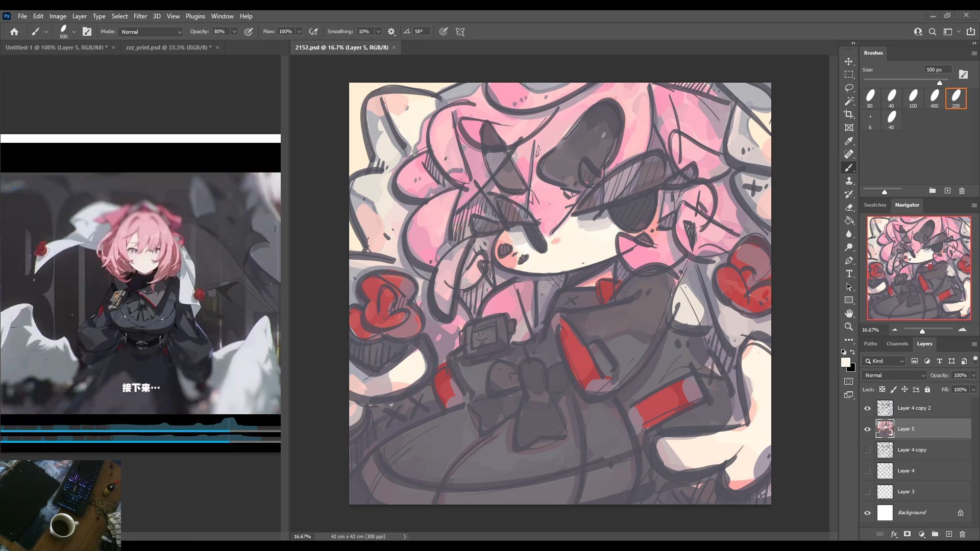Open the blend Mode dropdown in options bar
Image resolution: width=980 pixels, height=551 pixels.
click(151, 32)
